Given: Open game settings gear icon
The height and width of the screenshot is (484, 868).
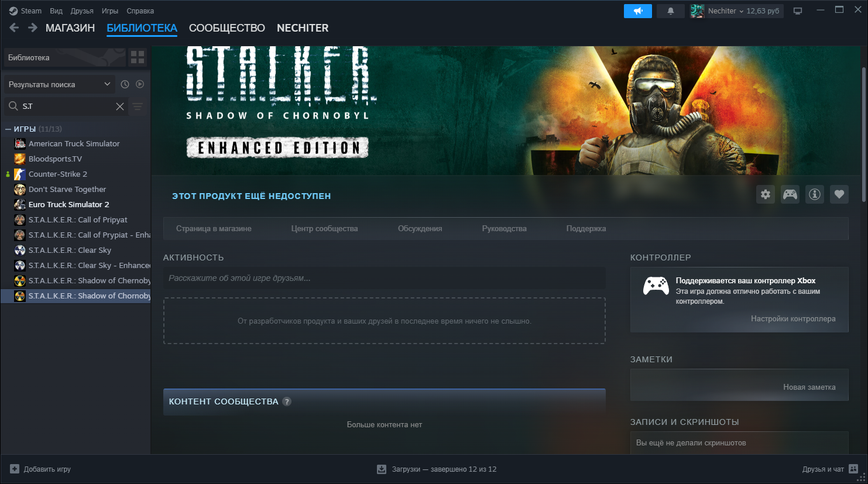Looking at the screenshot, I should [766, 194].
